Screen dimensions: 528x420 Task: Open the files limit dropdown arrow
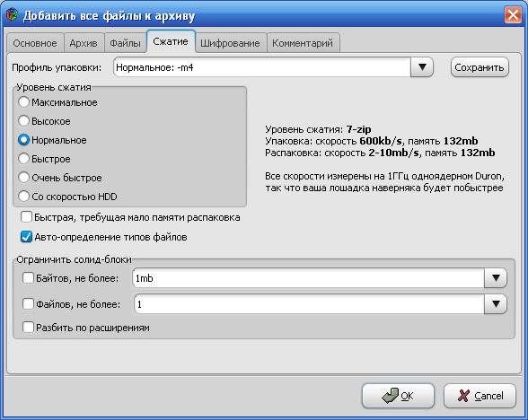[496, 304]
